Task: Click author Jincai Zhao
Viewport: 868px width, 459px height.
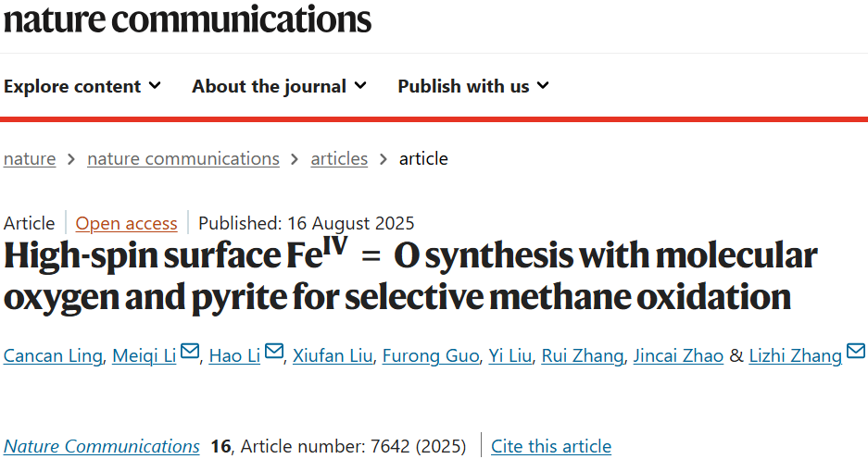Action: [x=678, y=355]
